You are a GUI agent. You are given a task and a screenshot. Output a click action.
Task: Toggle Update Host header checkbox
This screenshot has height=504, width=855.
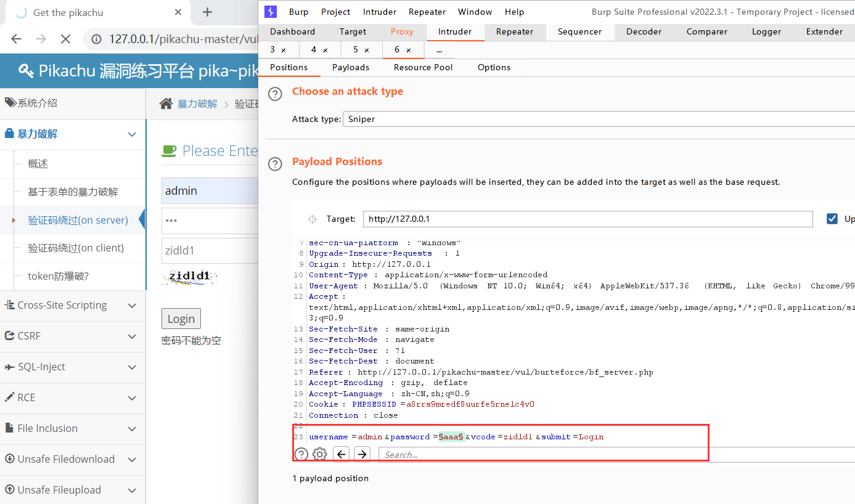(x=832, y=219)
